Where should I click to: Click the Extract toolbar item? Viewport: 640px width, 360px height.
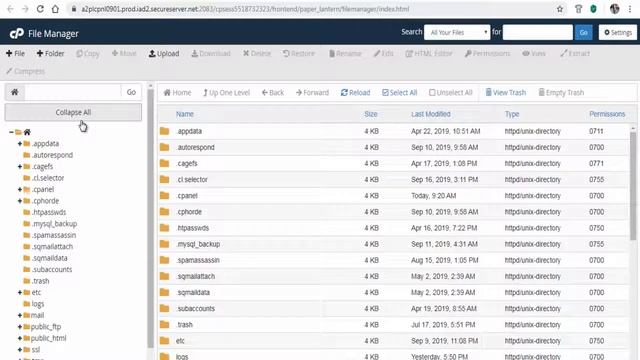point(575,53)
